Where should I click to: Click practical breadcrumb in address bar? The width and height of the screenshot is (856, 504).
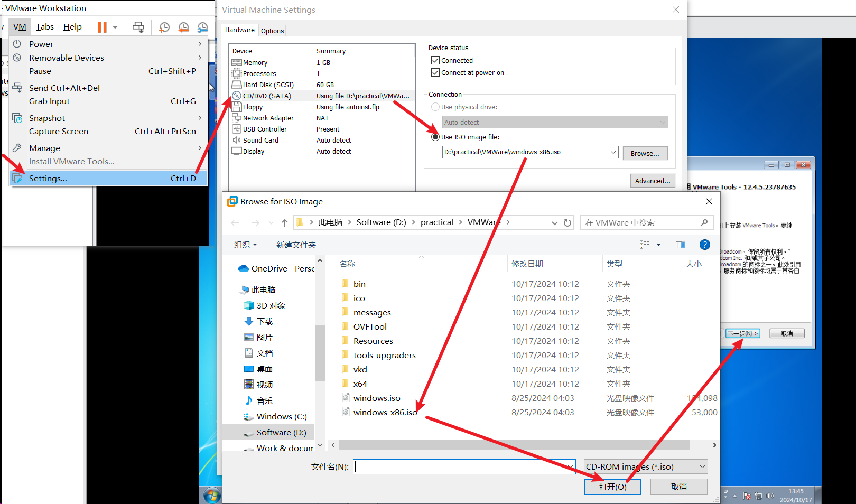437,222
